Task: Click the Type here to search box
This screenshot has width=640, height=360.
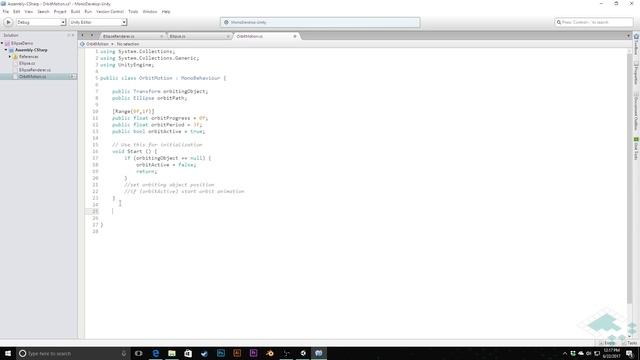Action: click(x=73, y=353)
